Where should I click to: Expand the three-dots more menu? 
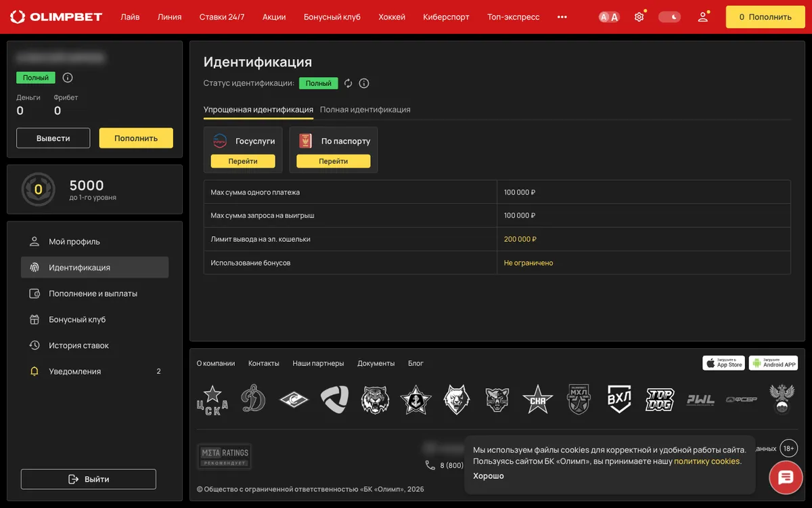tap(562, 17)
